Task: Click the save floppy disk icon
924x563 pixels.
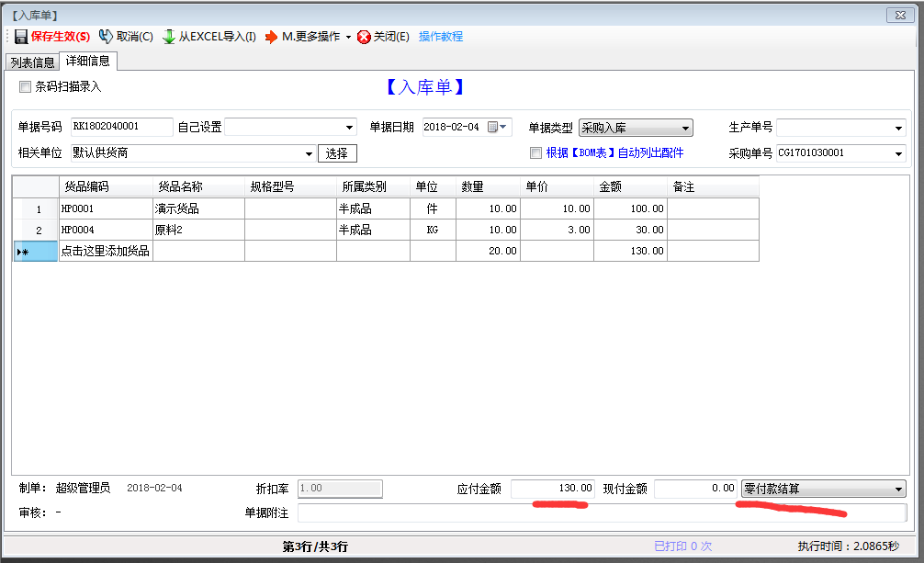Action: point(20,37)
